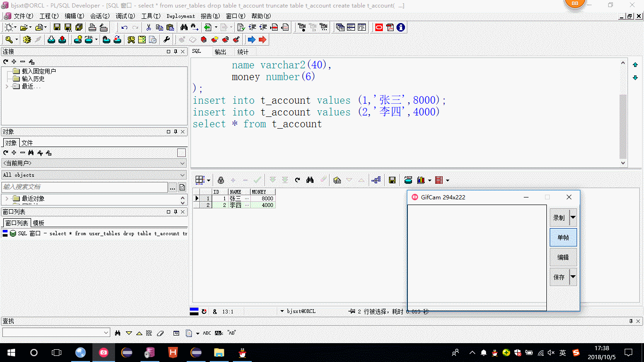Click the hierarchy linked query icon in result toolbar
Screen dimensions: 644x362
(376, 180)
